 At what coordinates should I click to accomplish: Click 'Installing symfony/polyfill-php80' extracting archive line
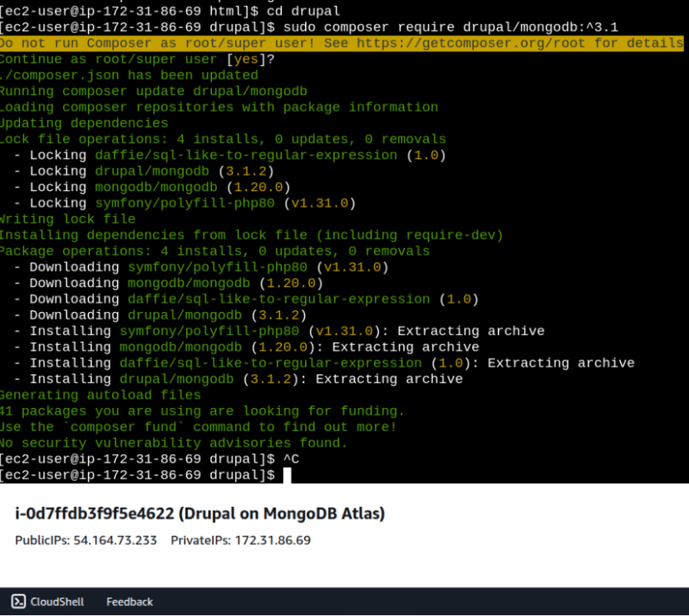[x=280, y=331]
